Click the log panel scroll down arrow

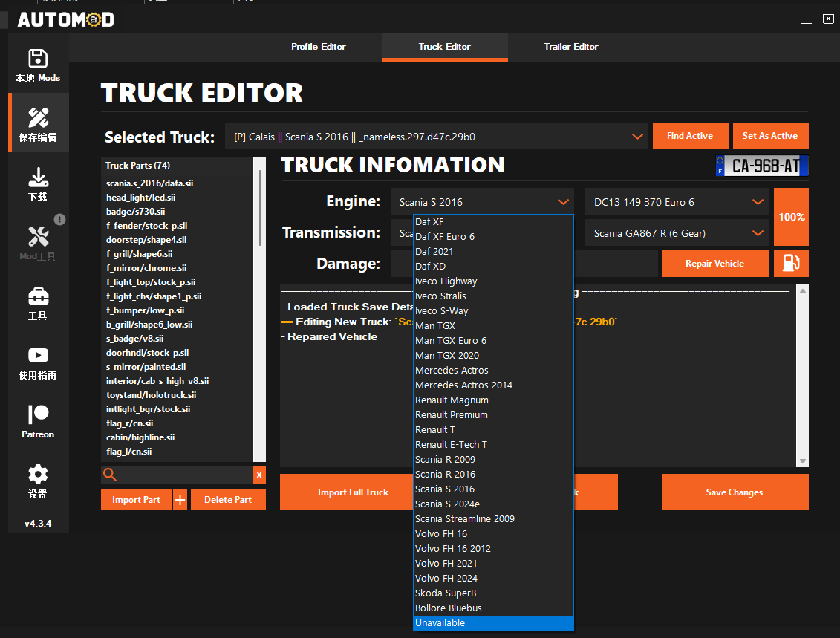click(802, 460)
